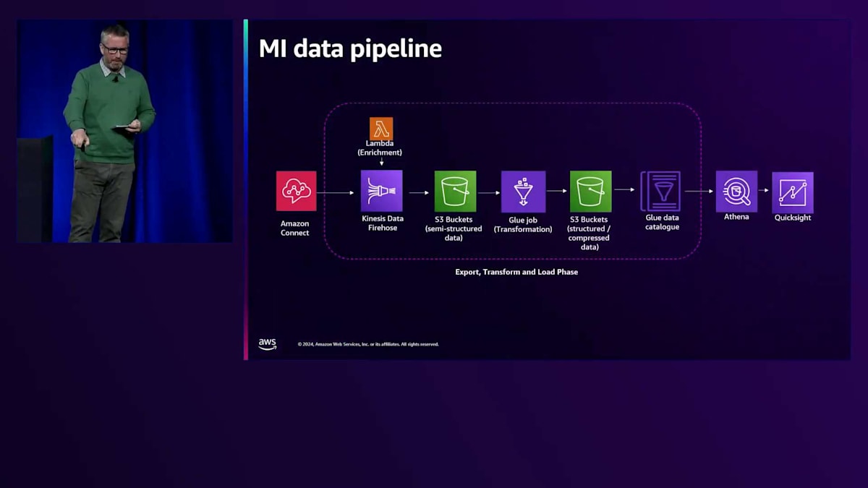Click the 'Athena' label
Viewport: 868px width, 488px height.
(x=736, y=217)
